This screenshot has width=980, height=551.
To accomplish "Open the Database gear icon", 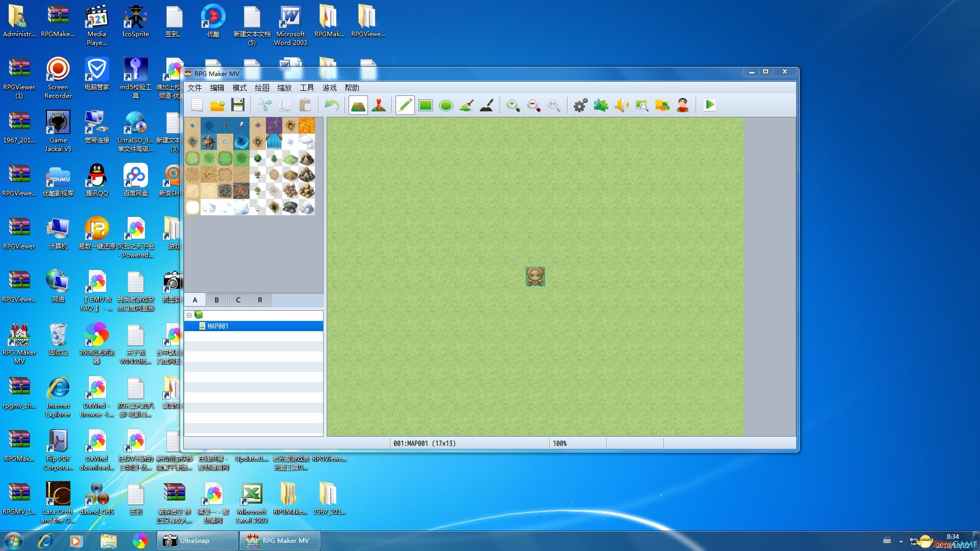I will 581,105.
